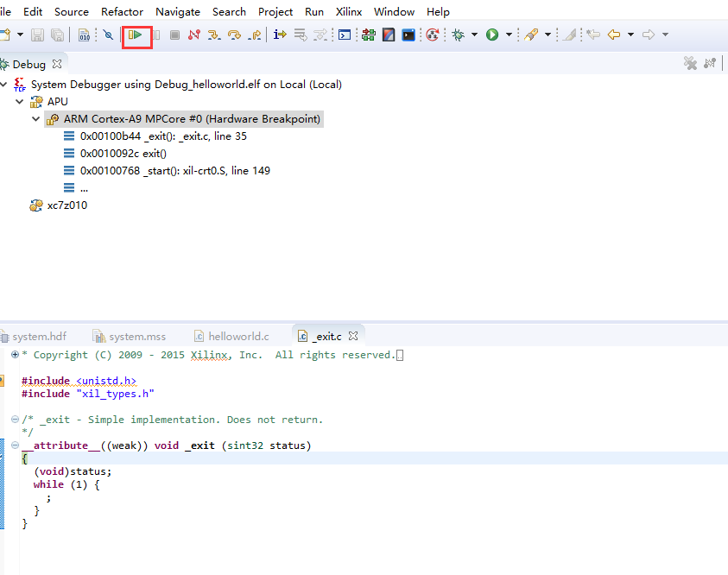The width and height of the screenshot is (728, 575).
Task: Click Remove All Terminated Launches icon
Action: click(x=690, y=63)
